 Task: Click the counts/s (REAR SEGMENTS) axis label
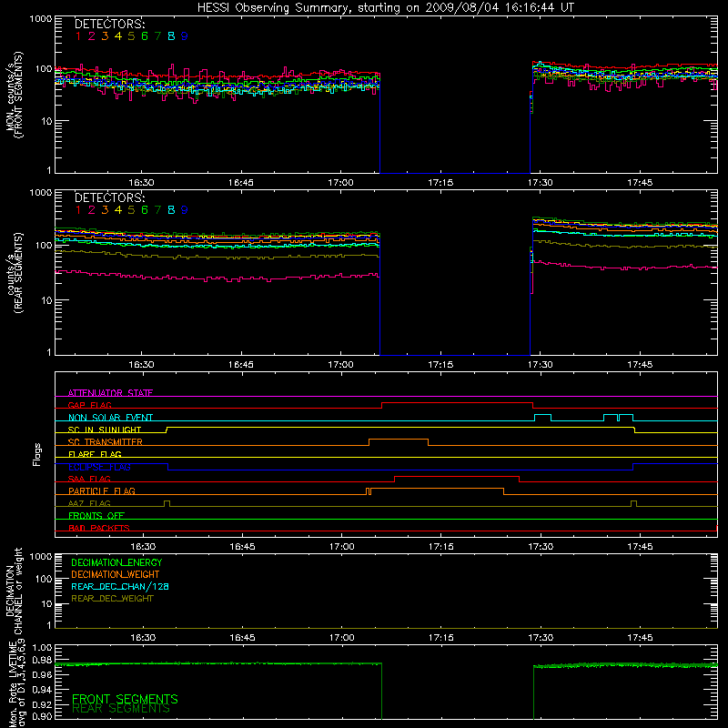[x=15, y=273]
